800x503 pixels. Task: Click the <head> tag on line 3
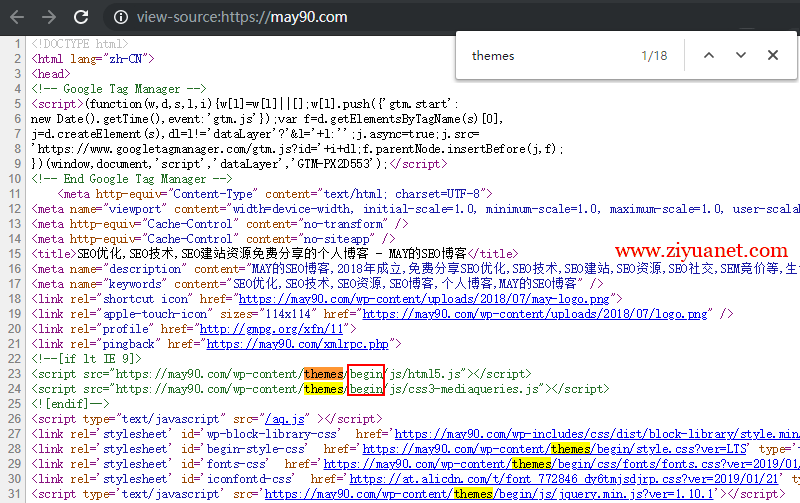coord(51,74)
